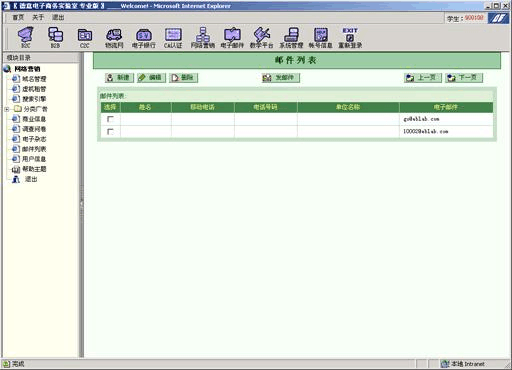
Task: Select 搜索引擎 in the sidebar tree
Action: [x=34, y=99]
